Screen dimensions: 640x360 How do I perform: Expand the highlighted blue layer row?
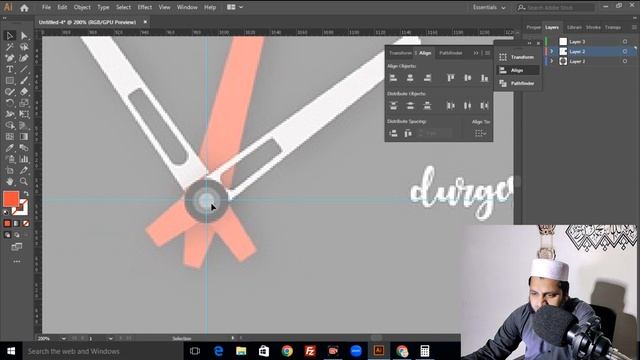[x=552, y=51]
